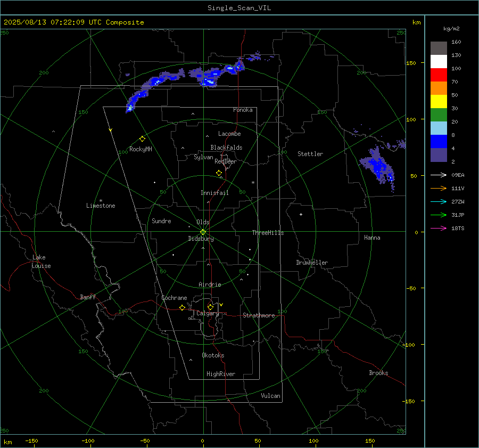Pick the gray 130-160 legend color block
The width and height of the screenshot is (479, 448).
pos(439,48)
